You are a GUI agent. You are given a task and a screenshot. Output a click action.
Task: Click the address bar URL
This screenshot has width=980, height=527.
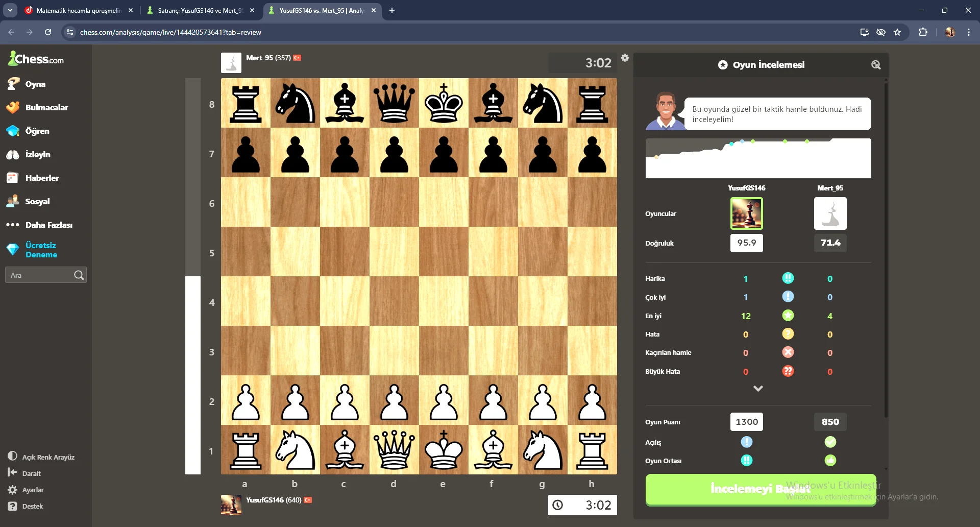pos(170,32)
